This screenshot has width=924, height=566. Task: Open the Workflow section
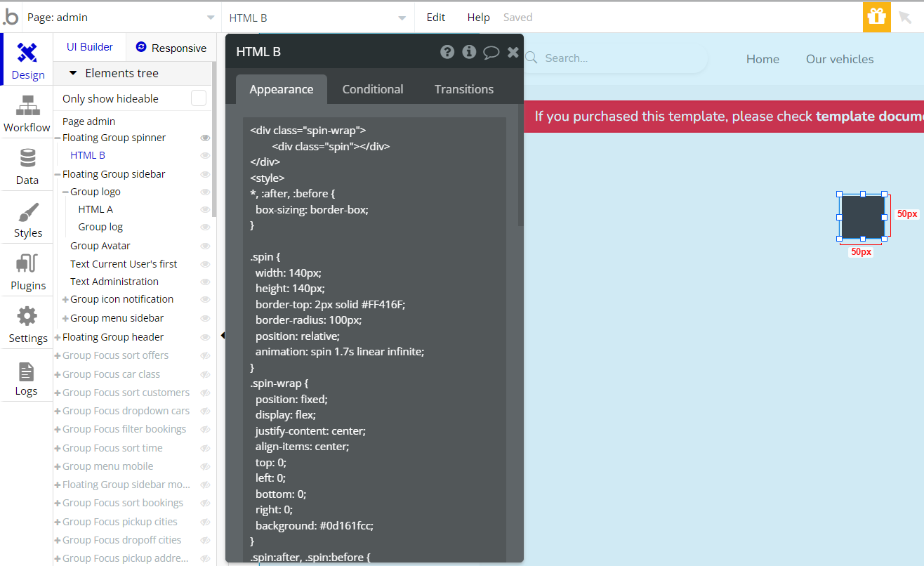pyautogui.click(x=27, y=113)
